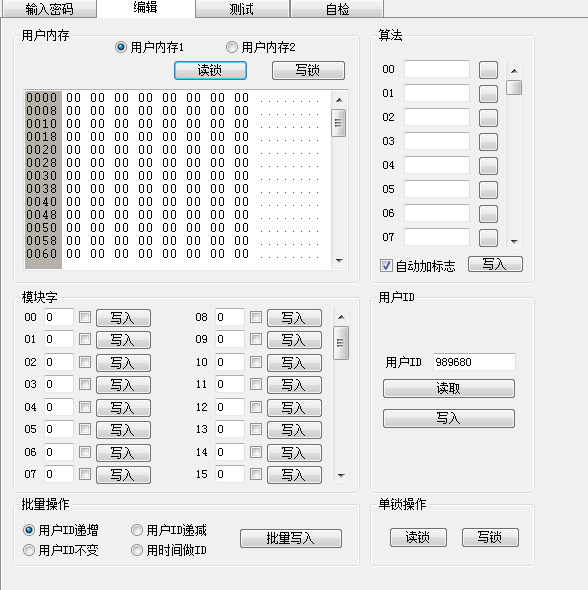Click the 模块字 scrollbar thumb
Viewport: 588px width, 590px height.
pyautogui.click(x=341, y=343)
